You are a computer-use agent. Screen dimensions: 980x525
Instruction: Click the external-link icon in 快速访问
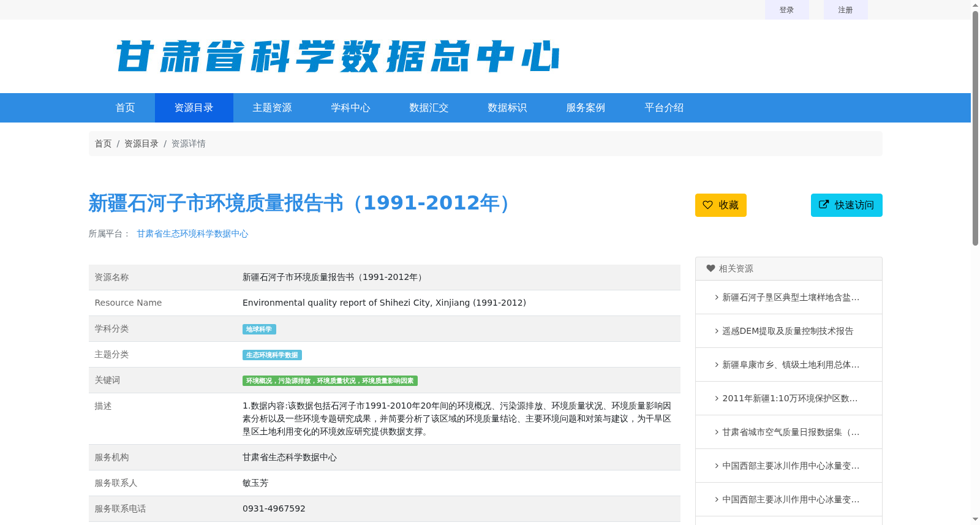point(824,205)
